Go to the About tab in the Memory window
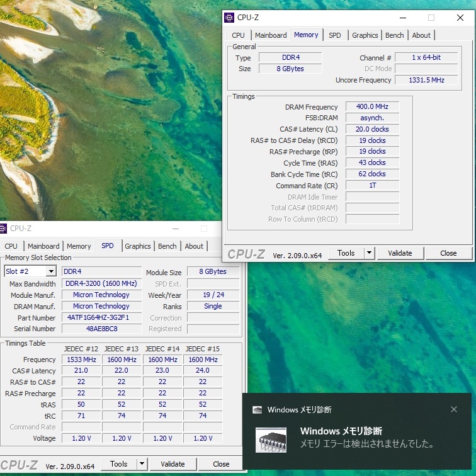 421,35
